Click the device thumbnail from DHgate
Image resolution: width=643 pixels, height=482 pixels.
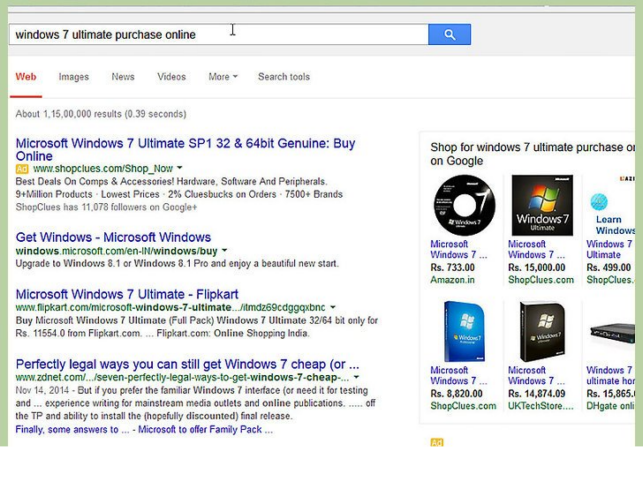[x=612, y=332]
